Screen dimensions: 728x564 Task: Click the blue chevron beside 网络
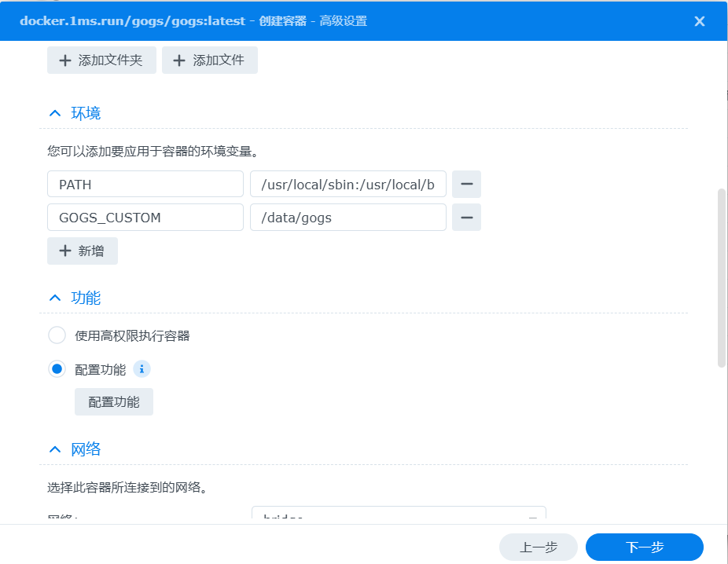pos(54,448)
